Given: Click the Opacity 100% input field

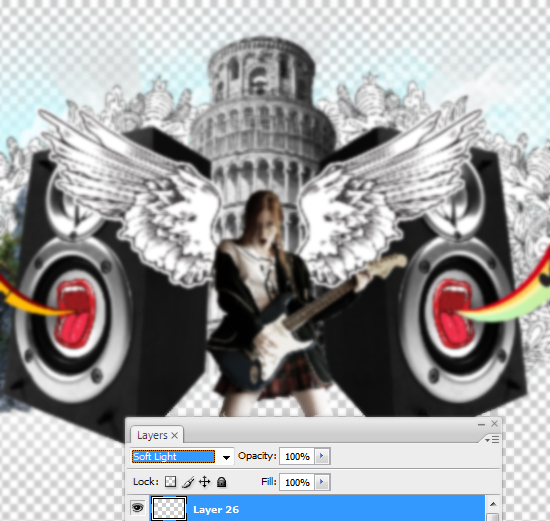Looking at the screenshot, I should pyautogui.click(x=297, y=456).
